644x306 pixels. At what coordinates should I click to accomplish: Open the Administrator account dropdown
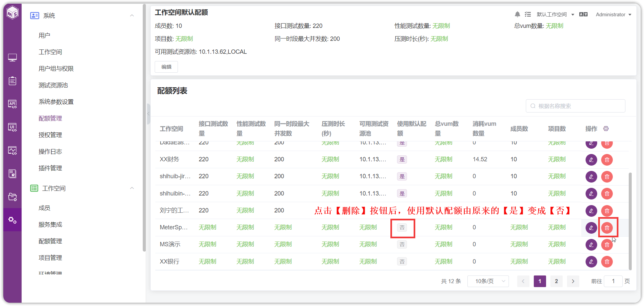(613, 15)
